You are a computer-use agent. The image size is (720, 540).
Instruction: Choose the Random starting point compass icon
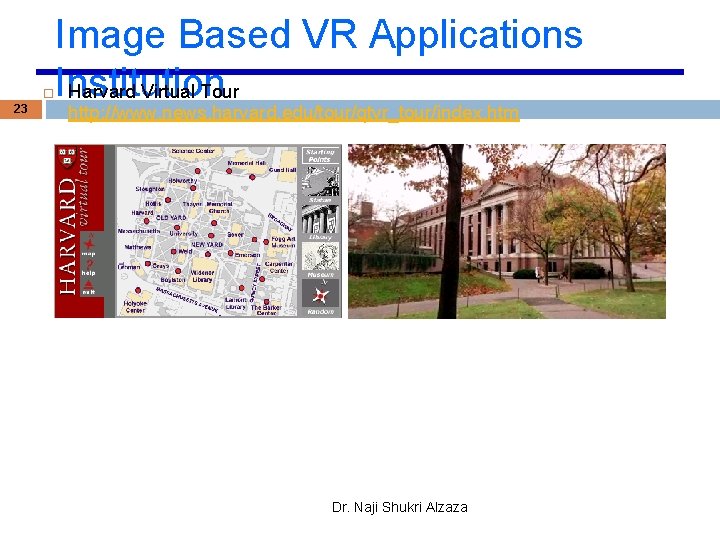pyautogui.click(x=321, y=294)
